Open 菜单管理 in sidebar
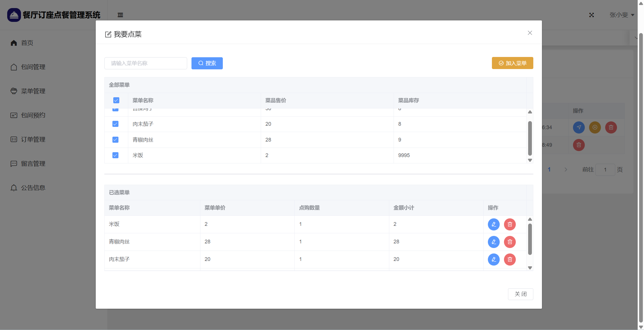Image resolution: width=644 pixels, height=330 pixels. [x=33, y=91]
